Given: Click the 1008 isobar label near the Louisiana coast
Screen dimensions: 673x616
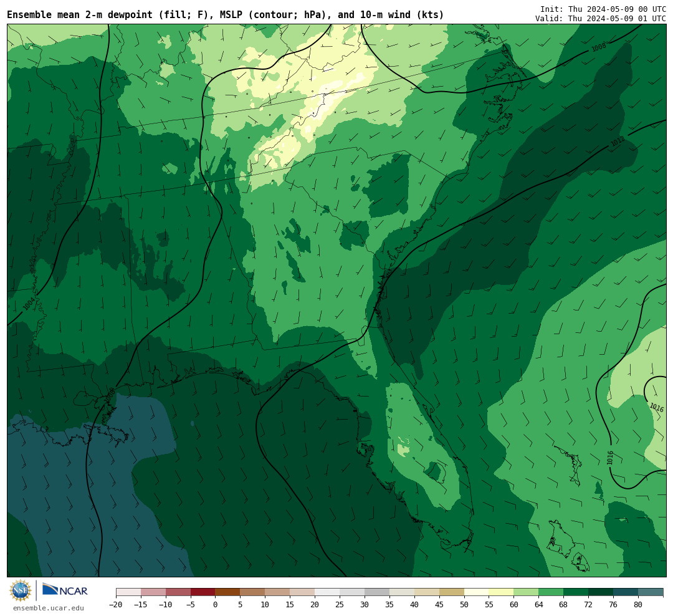Looking at the screenshot, I should [x=110, y=394].
